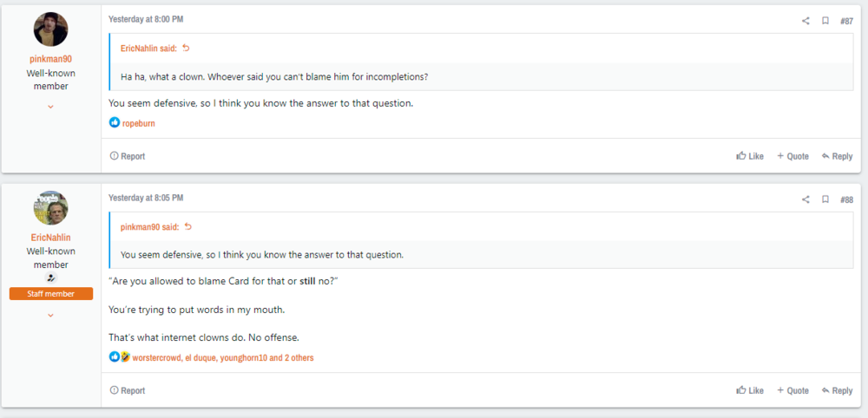Report EricNahlin's post
Viewport: 868px width, 418px height.
[x=128, y=390]
